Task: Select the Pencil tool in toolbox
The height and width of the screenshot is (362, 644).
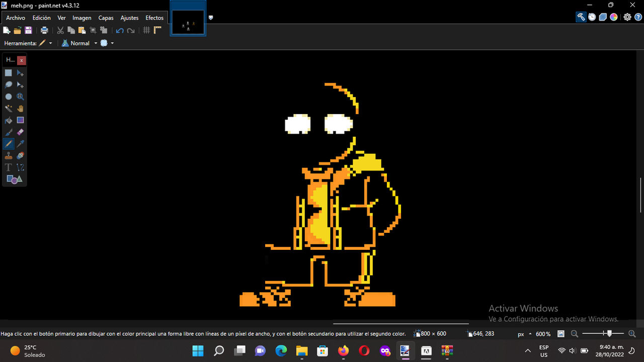Action: tap(9, 144)
